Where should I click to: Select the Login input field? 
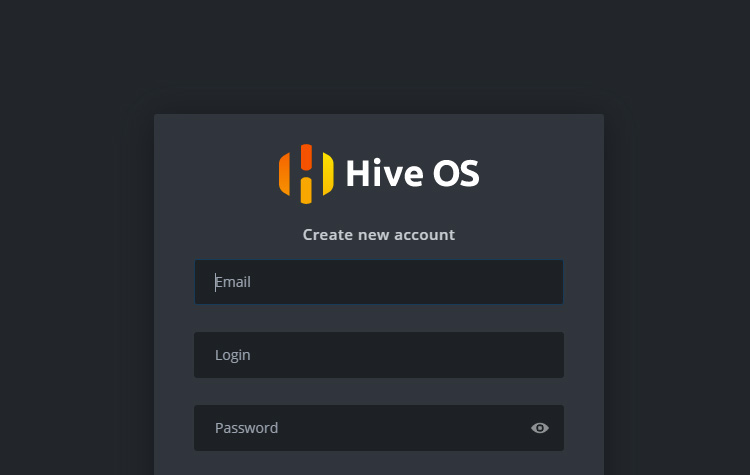pos(379,355)
